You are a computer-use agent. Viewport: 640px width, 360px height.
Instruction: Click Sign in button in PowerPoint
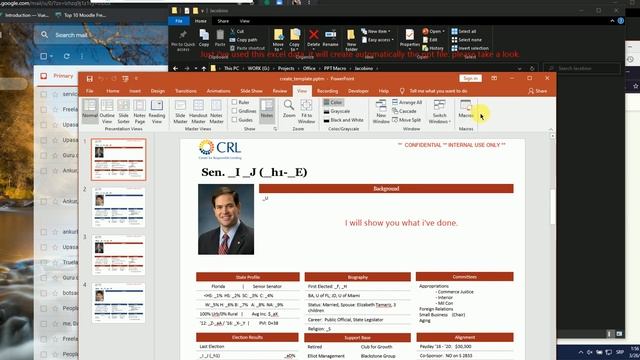pos(470,78)
